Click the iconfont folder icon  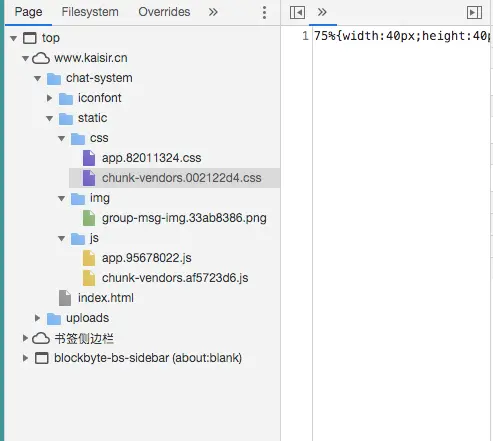coord(66,98)
